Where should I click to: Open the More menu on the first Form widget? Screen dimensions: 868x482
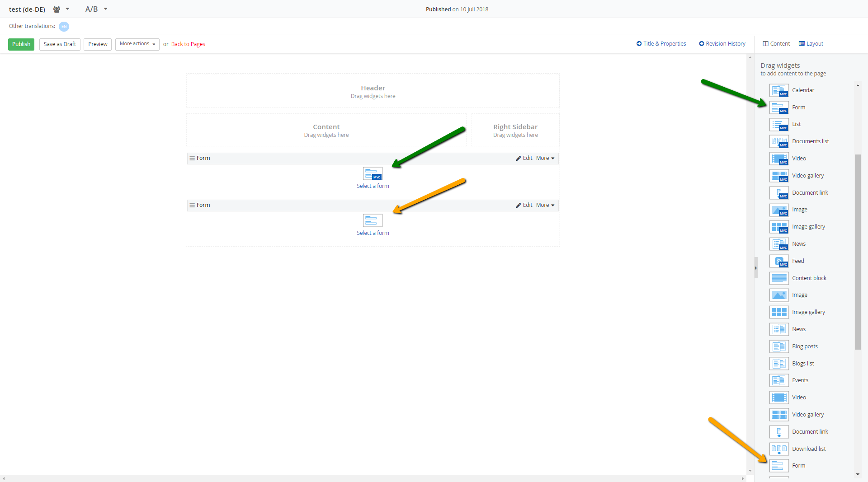[545, 158]
